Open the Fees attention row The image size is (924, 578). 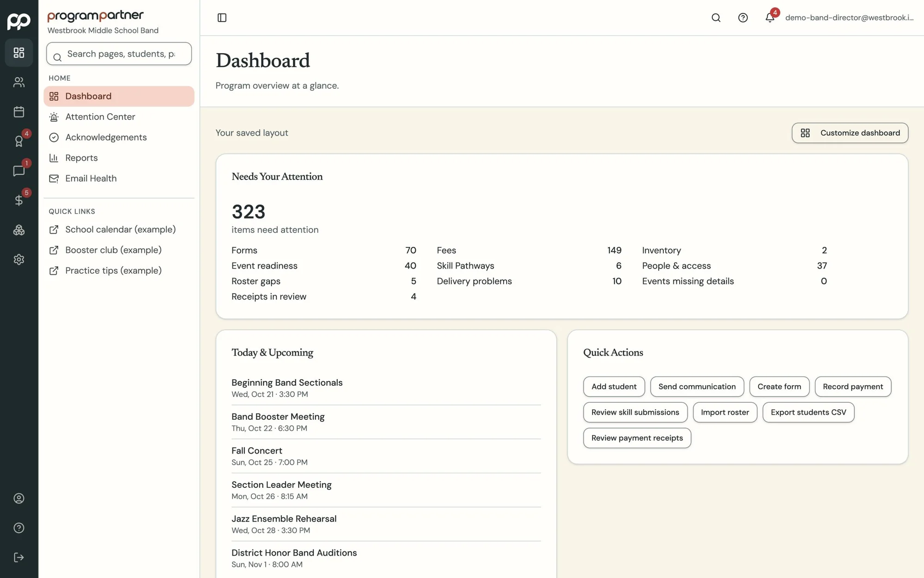tap(529, 251)
